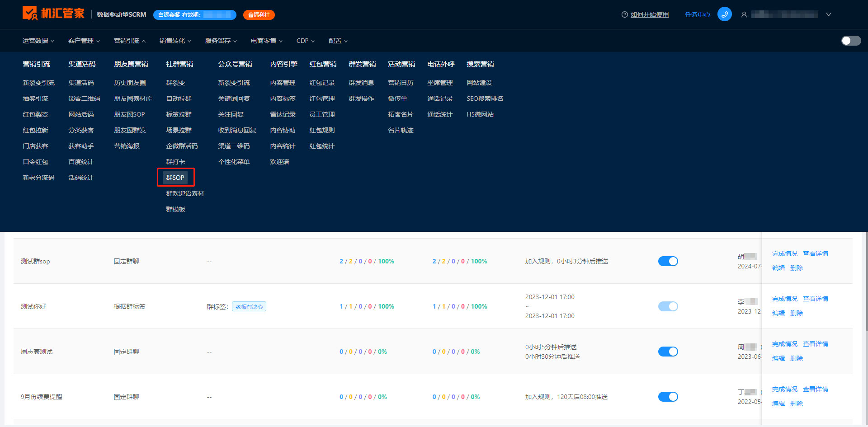Toggle the switch for 测试你好 row

point(668,306)
